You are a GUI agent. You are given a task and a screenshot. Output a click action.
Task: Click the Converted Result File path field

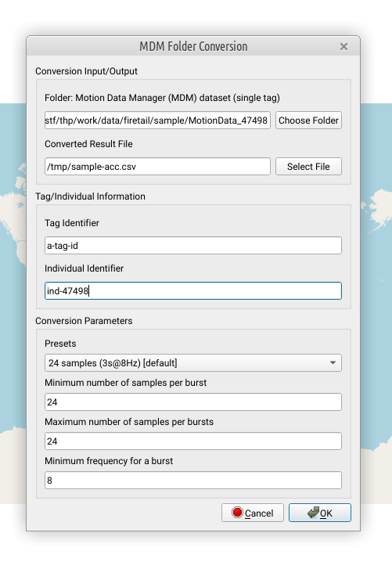157,167
